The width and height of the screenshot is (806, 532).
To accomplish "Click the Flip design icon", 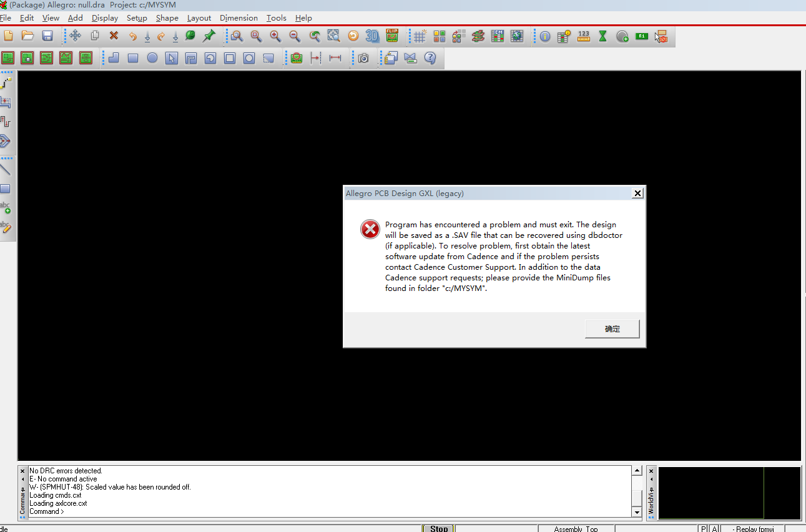I will [392, 36].
